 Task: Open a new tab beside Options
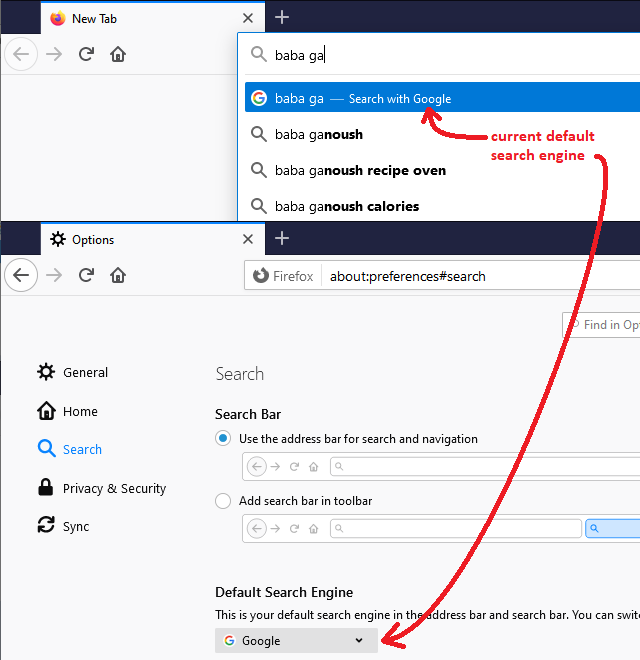282,238
